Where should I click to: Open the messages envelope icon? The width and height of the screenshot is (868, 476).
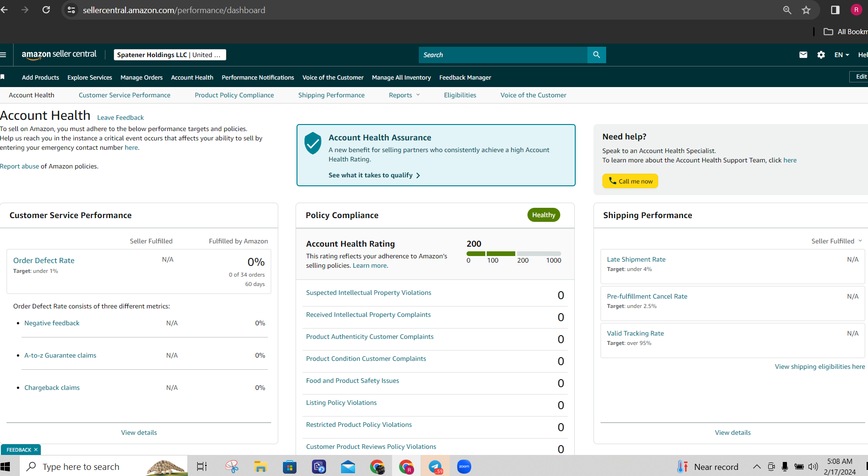pyautogui.click(x=803, y=55)
